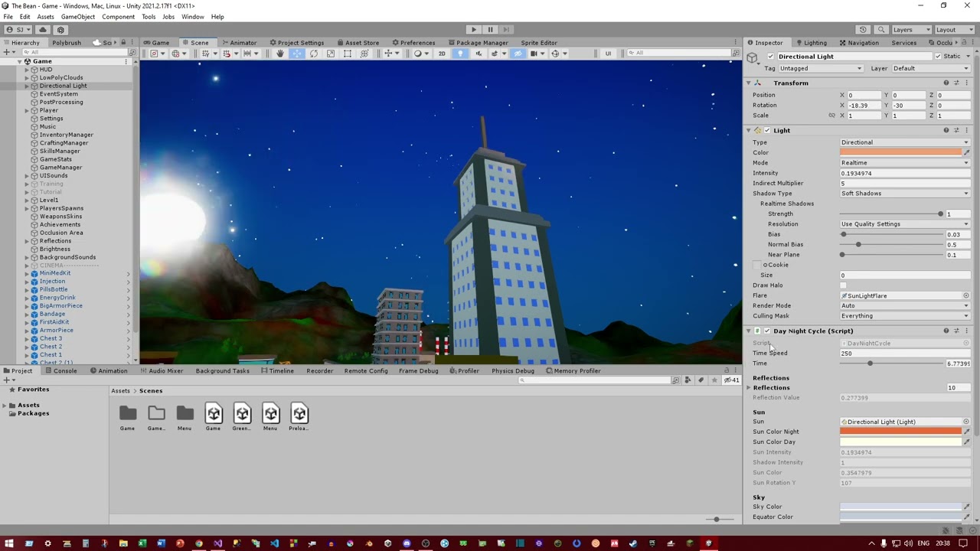Toggle Scene view effects visibility
Screen dimensions: 980x551
click(495, 53)
